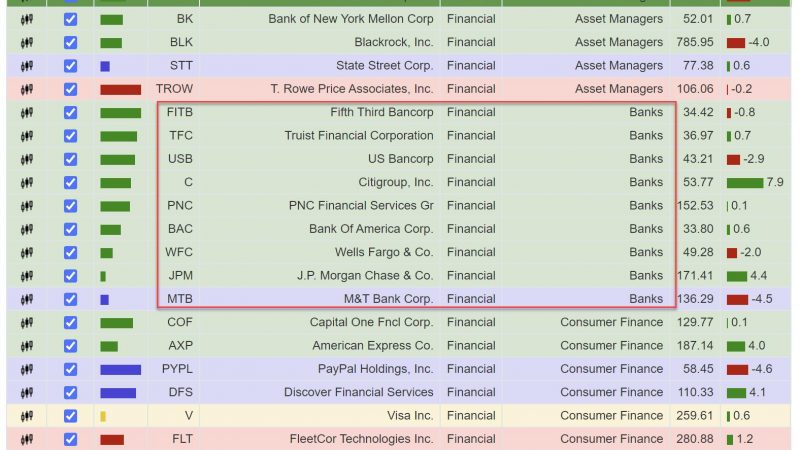Open chart icon for FleetCor row
This screenshot has width=800, height=450.
pos(27,439)
